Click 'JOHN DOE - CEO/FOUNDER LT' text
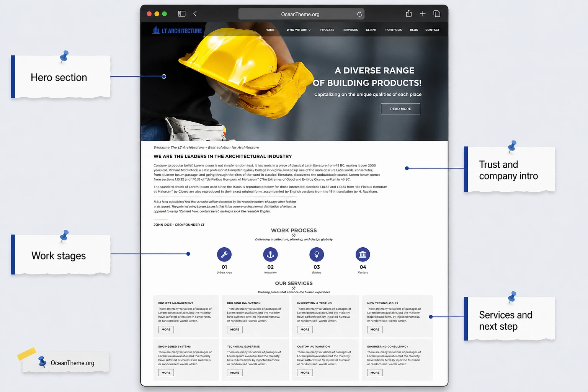This screenshot has width=588, height=392. point(179,225)
